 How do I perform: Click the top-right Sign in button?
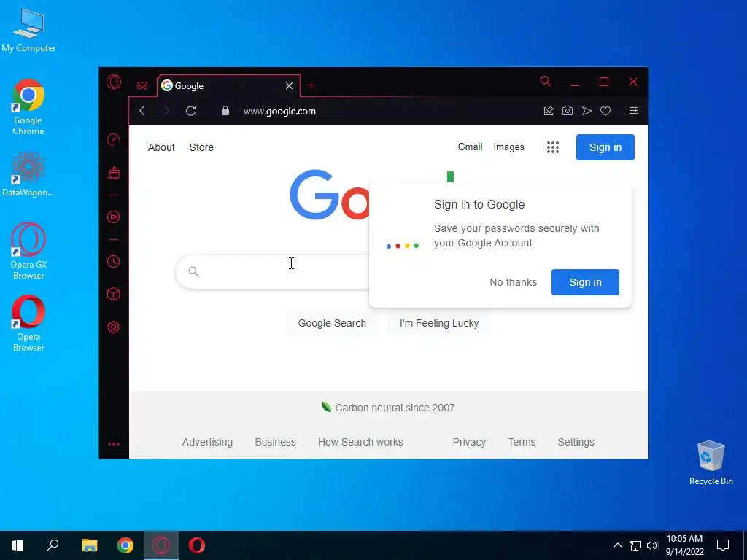pyautogui.click(x=605, y=147)
